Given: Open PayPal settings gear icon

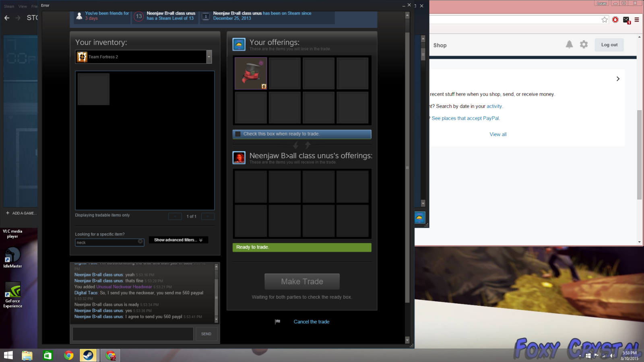Looking at the screenshot, I should pyautogui.click(x=584, y=45).
